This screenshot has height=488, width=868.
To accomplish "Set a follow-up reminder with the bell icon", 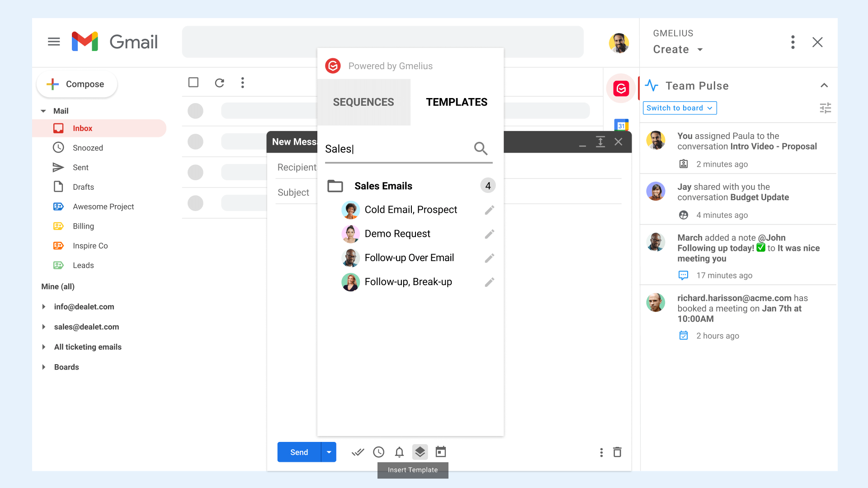I will pyautogui.click(x=399, y=452).
